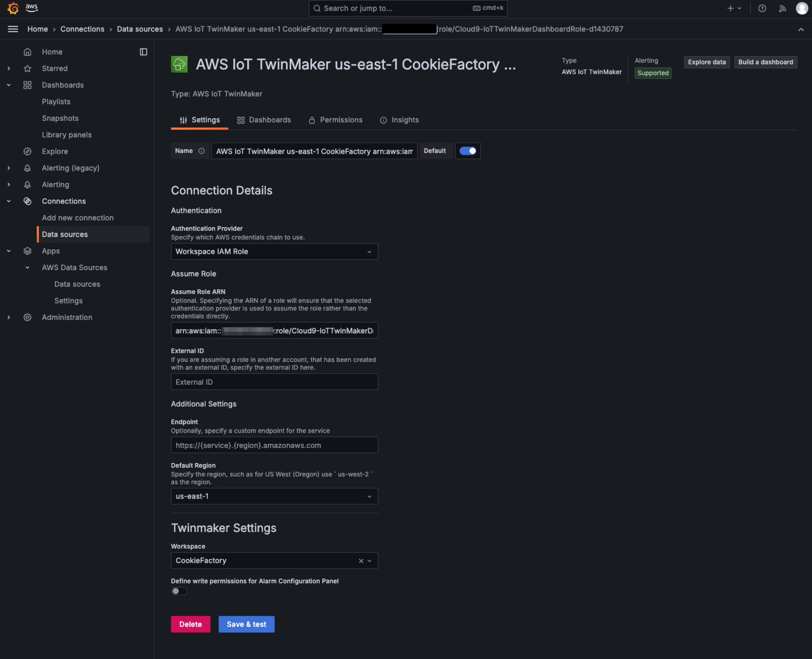
Task: Click the Name field info icon
Action: (x=201, y=151)
